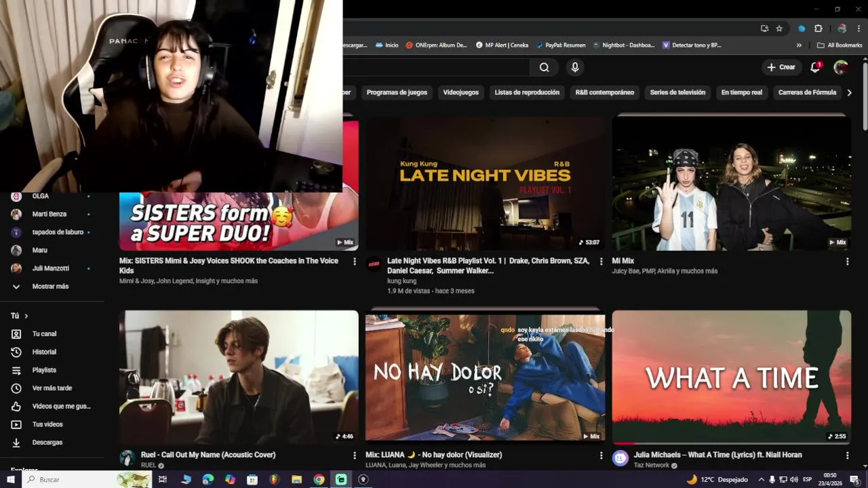
Task: Open the Nightbot Dashboard bookmark
Action: (x=624, y=45)
